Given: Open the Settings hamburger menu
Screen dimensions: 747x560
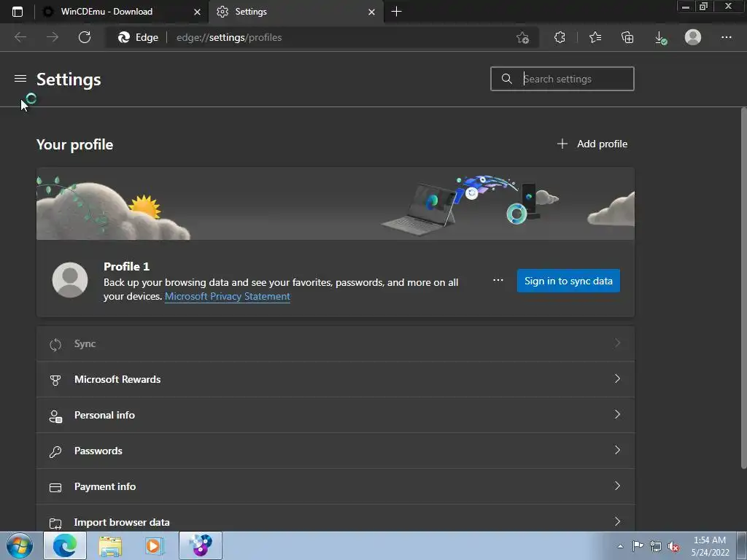Looking at the screenshot, I should (20, 78).
